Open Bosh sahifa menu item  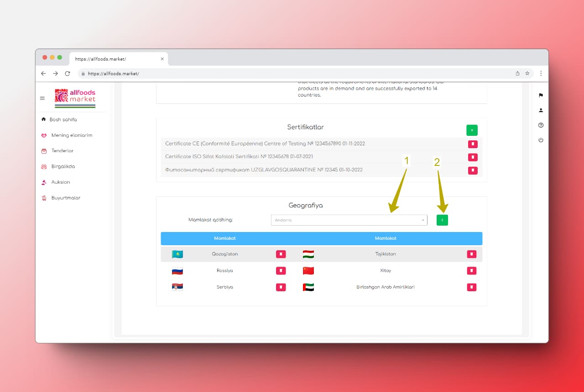coord(63,120)
